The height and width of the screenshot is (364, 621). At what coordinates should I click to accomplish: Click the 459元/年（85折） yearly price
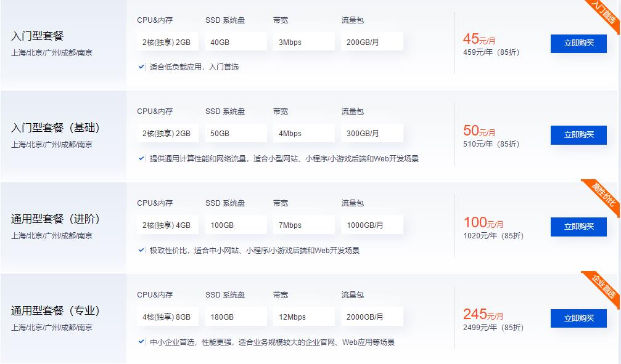click(x=491, y=52)
